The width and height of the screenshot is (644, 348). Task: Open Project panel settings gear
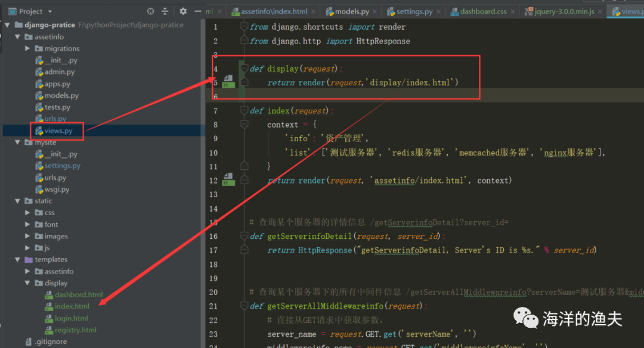(183, 11)
